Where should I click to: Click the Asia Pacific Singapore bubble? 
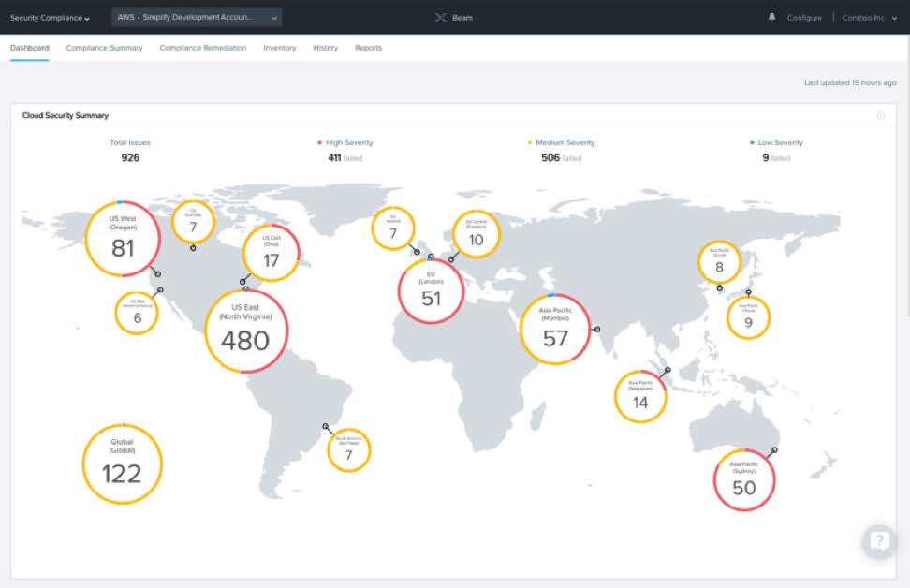[640, 396]
